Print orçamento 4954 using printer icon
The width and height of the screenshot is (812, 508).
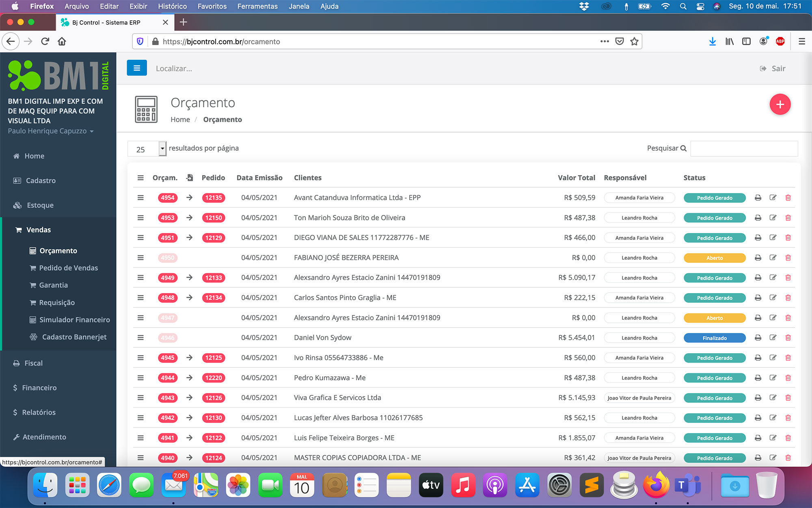point(758,198)
